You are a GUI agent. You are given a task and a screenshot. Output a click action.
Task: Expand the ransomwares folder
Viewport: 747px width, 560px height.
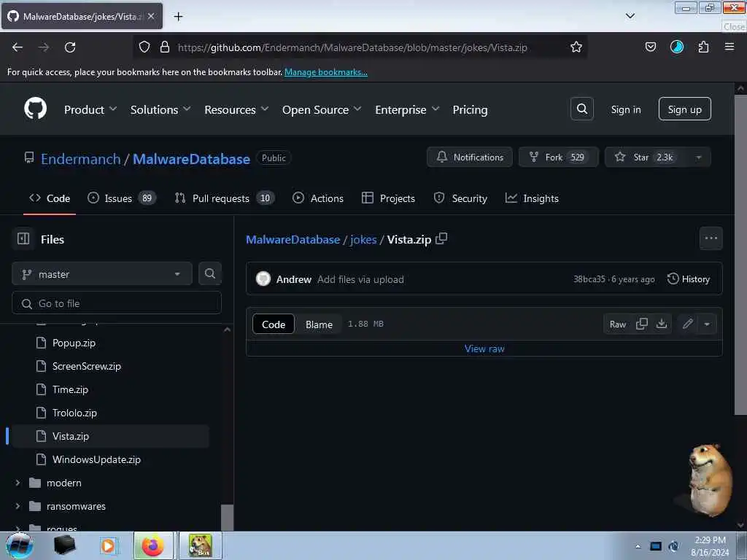[18, 506]
